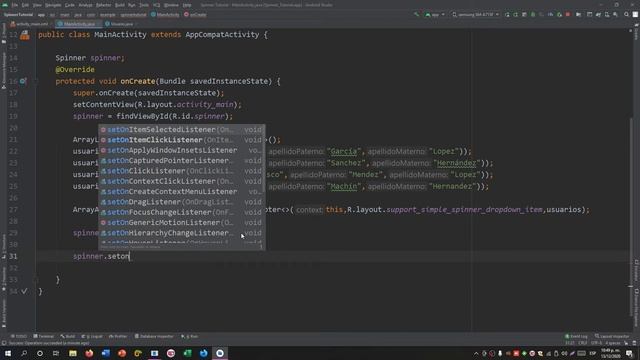The height and width of the screenshot is (360, 640).
Task: Open the app run configuration dropdown
Action: [435, 15]
